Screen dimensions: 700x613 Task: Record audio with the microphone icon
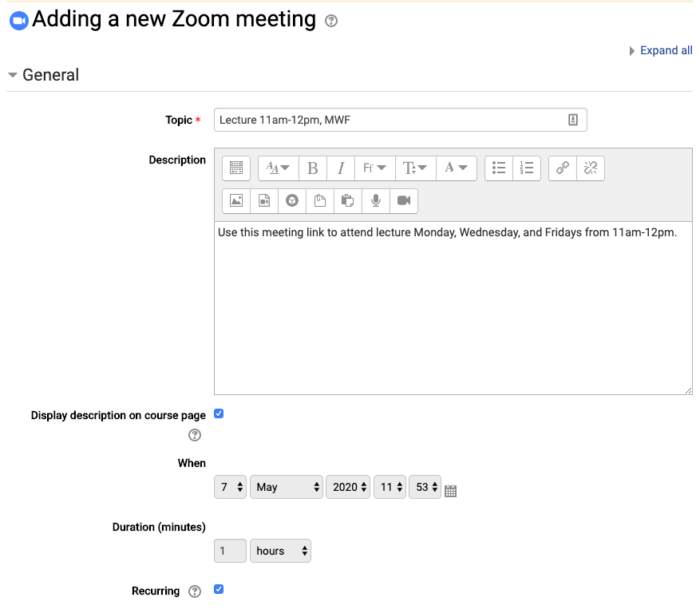point(376,200)
